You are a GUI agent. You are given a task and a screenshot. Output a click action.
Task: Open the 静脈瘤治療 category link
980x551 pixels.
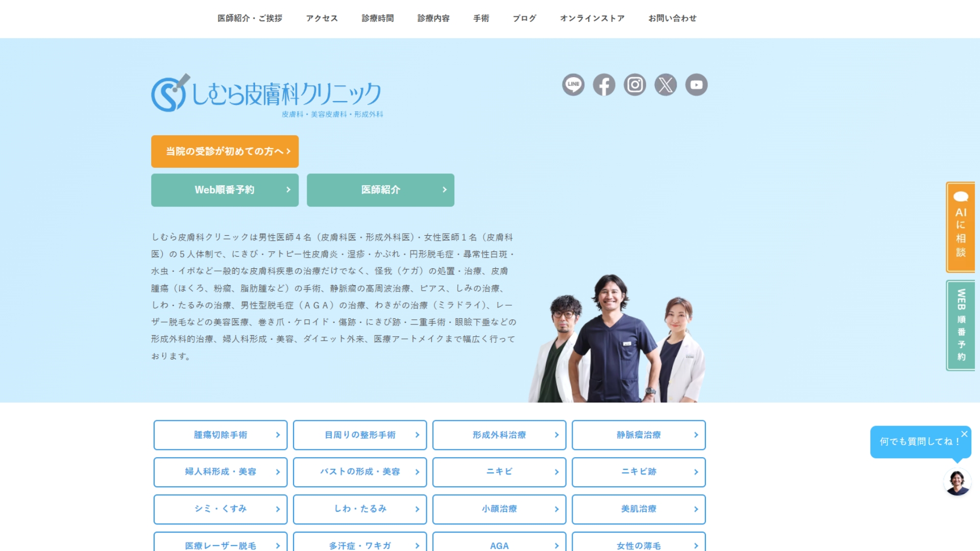639,435
